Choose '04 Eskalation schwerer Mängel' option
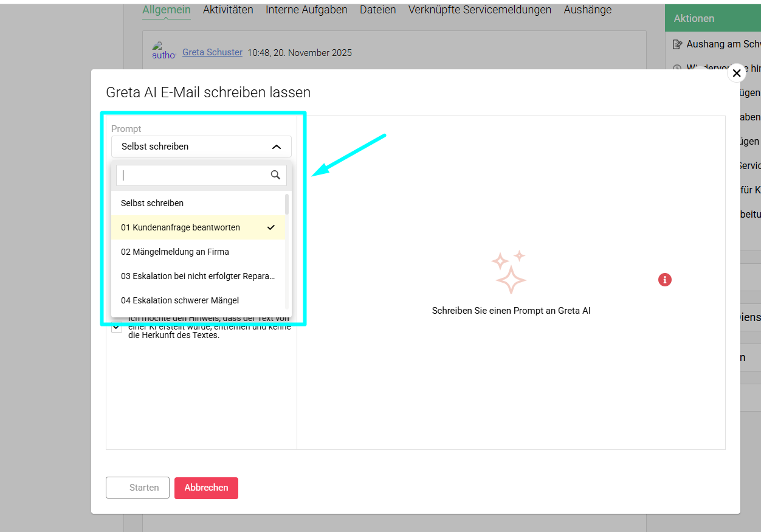The height and width of the screenshot is (532, 761). coord(198,300)
